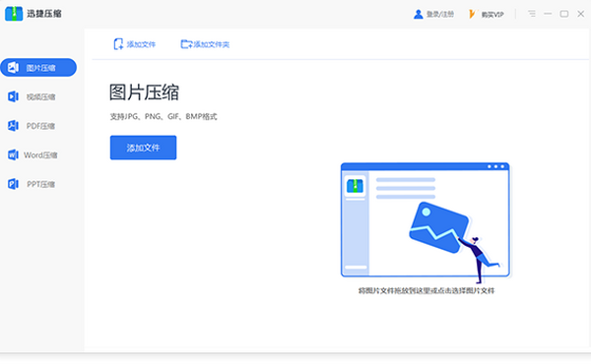Viewport: 591px width, 364px height.
Task: Maximize the application window
Action: point(564,14)
